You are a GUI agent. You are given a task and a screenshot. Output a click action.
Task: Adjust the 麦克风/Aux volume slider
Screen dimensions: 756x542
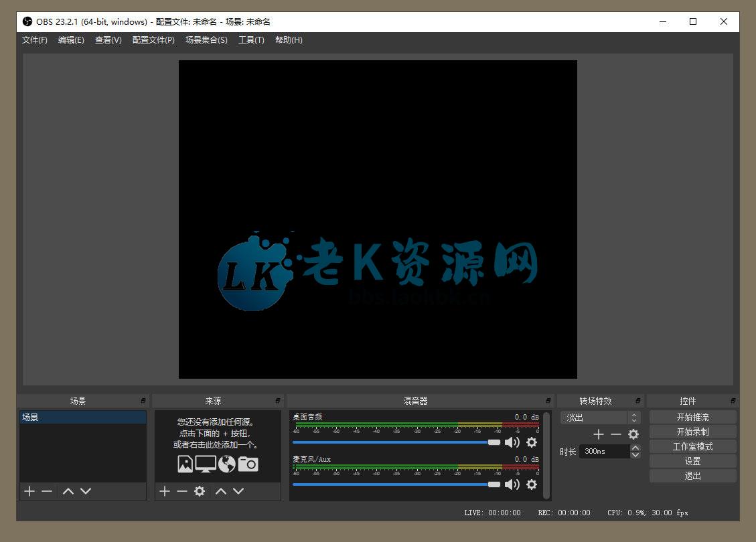(396, 484)
